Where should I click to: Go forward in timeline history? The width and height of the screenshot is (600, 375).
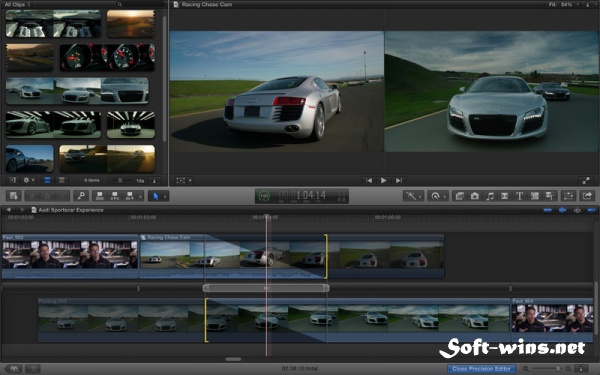[22, 210]
